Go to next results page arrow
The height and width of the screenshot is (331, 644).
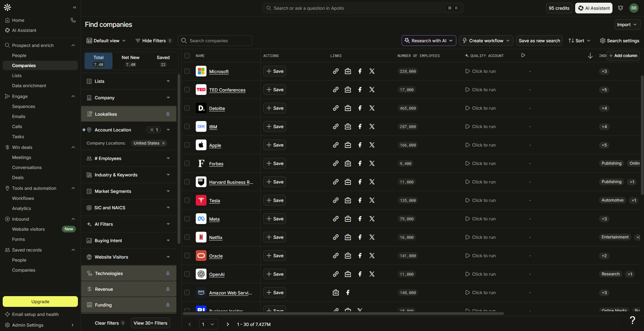click(x=228, y=324)
